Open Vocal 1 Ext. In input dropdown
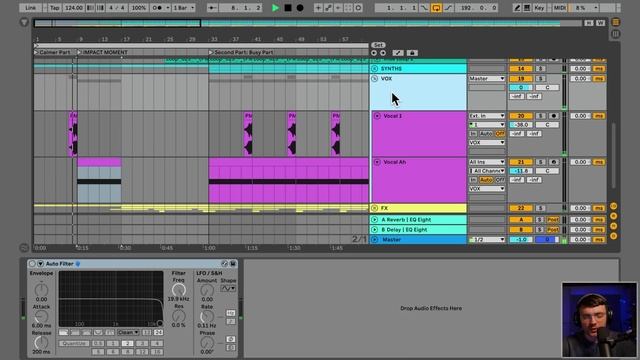This screenshot has width=640, height=360. tap(487, 116)
